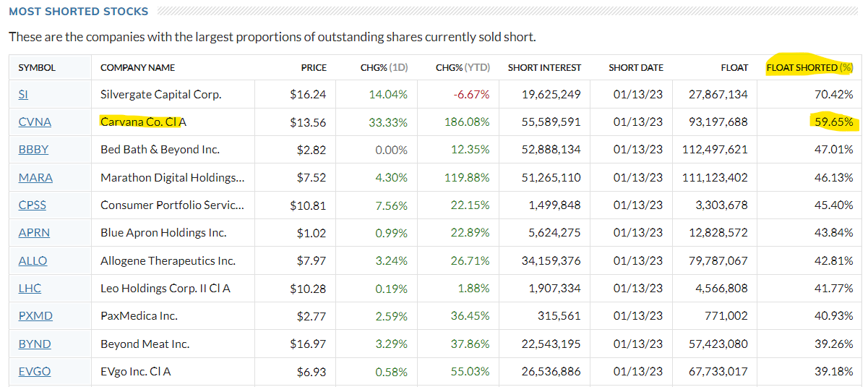
Task: Click the BYND ticker link
Action: click(x=35, y=344)
